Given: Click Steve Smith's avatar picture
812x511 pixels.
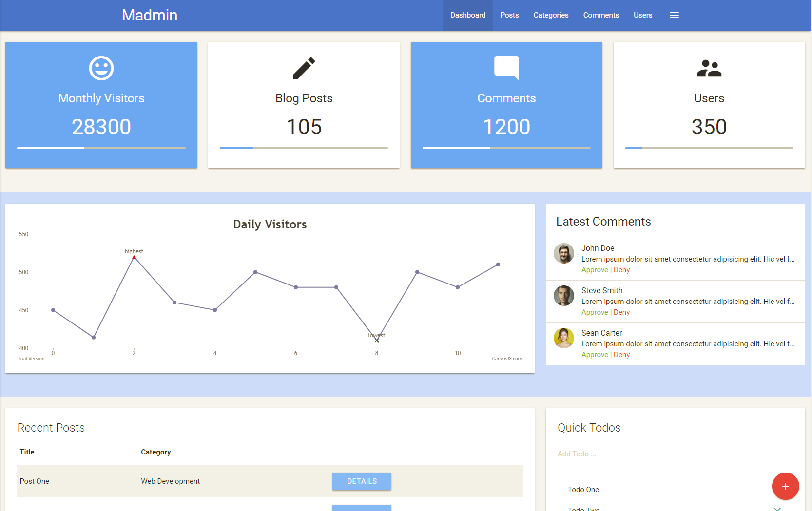Looking at the screenshot, I should tap(564, 296).
